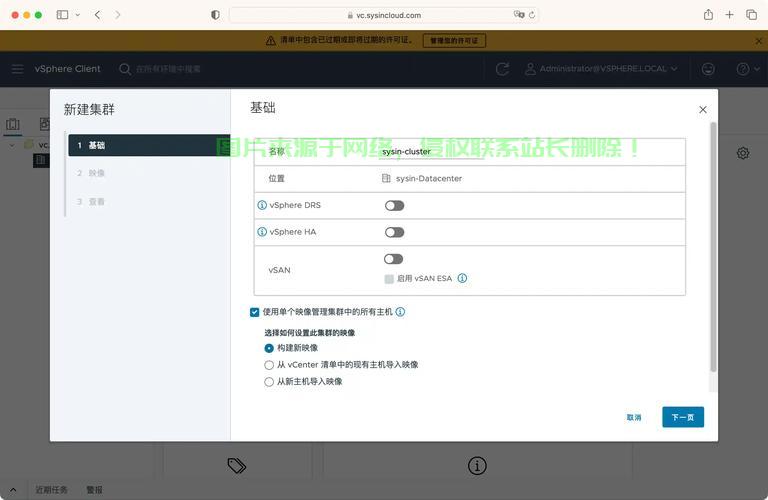Click the translate page icon
This screenshot has width=768, height=500.
point(519,15)
